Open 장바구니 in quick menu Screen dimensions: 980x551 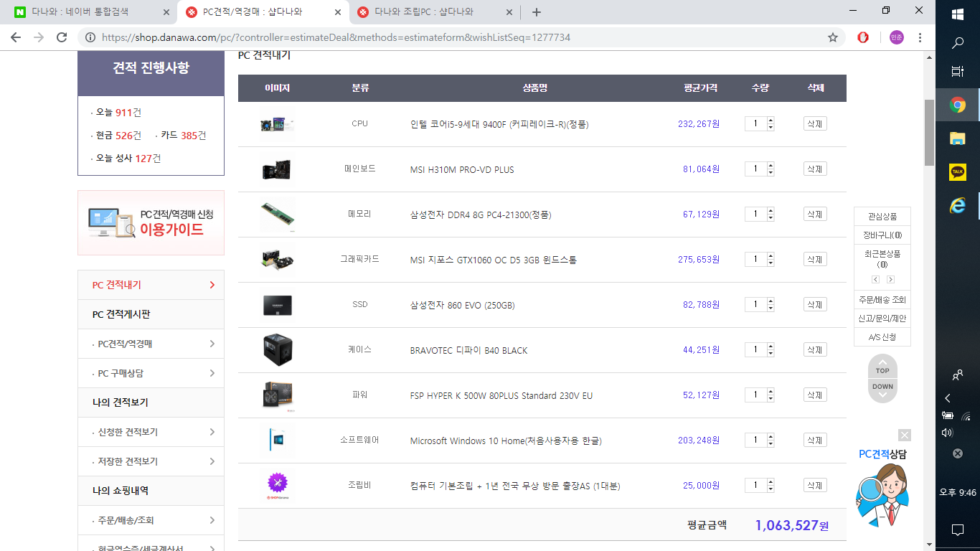pyautogui.click(x=882, y=235)
